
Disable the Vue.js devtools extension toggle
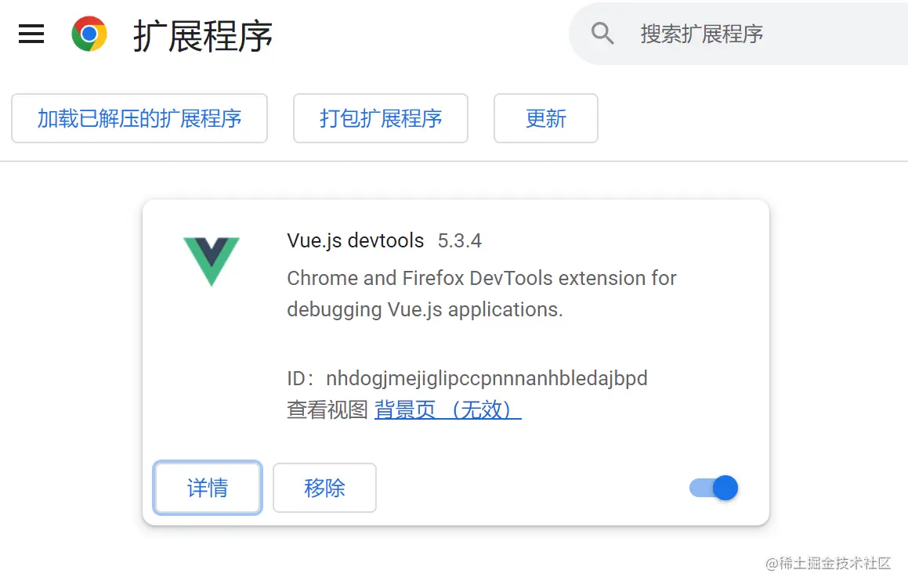click(x=714, y=489)
